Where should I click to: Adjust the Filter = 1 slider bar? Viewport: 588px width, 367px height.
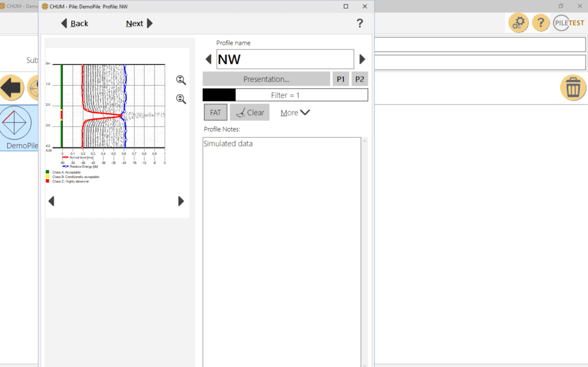click(x=285, y=95)
